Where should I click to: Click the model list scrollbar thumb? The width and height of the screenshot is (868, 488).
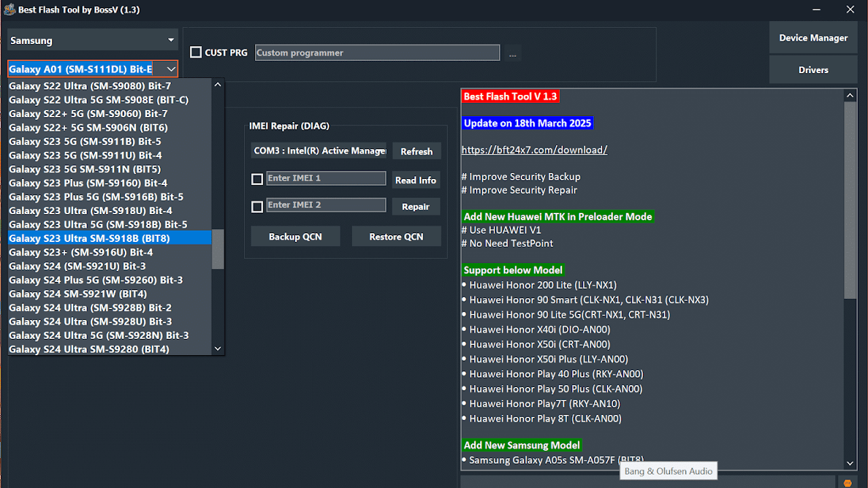tap(218, 249)
